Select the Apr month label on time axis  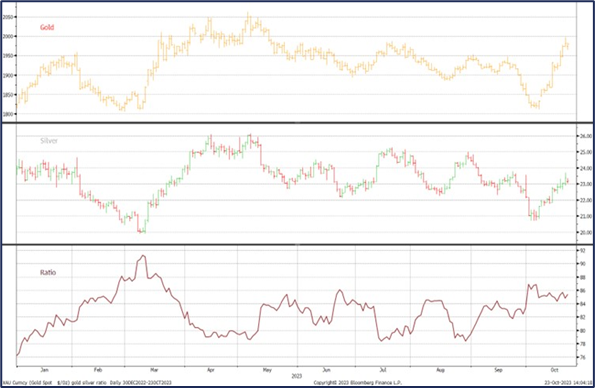(x=211, y=370)
